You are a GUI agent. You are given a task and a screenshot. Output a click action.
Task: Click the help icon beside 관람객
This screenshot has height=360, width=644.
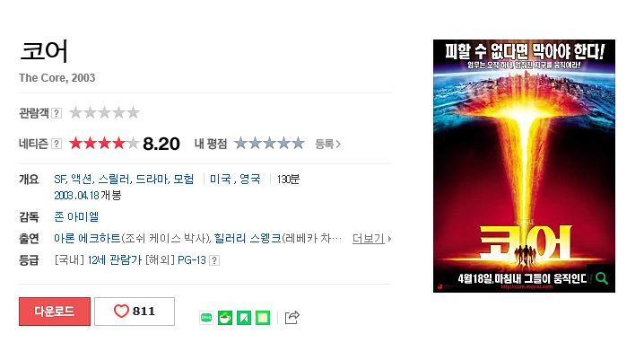click(57, 113)
